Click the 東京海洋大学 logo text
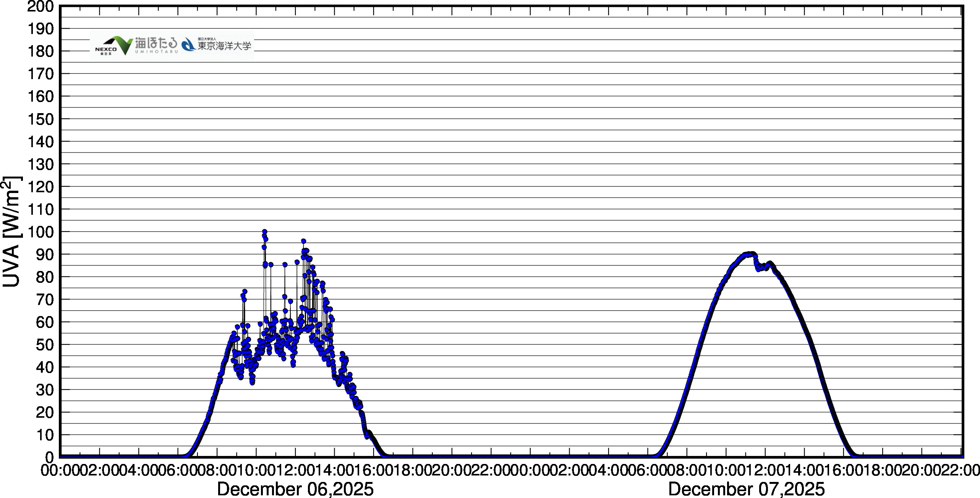The width and height of the screenshot is (980, 498). [224, 45]
